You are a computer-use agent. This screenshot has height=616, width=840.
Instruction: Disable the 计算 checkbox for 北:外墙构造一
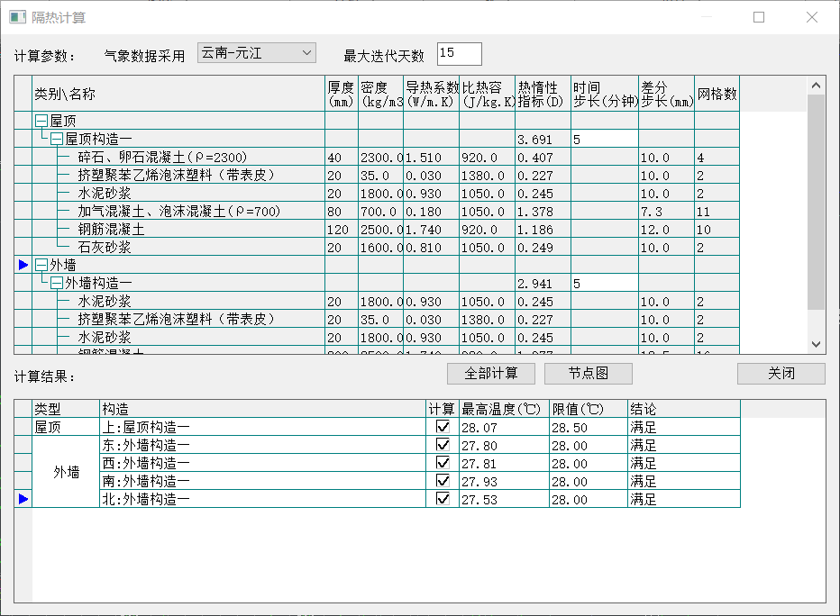click(443, 499)
